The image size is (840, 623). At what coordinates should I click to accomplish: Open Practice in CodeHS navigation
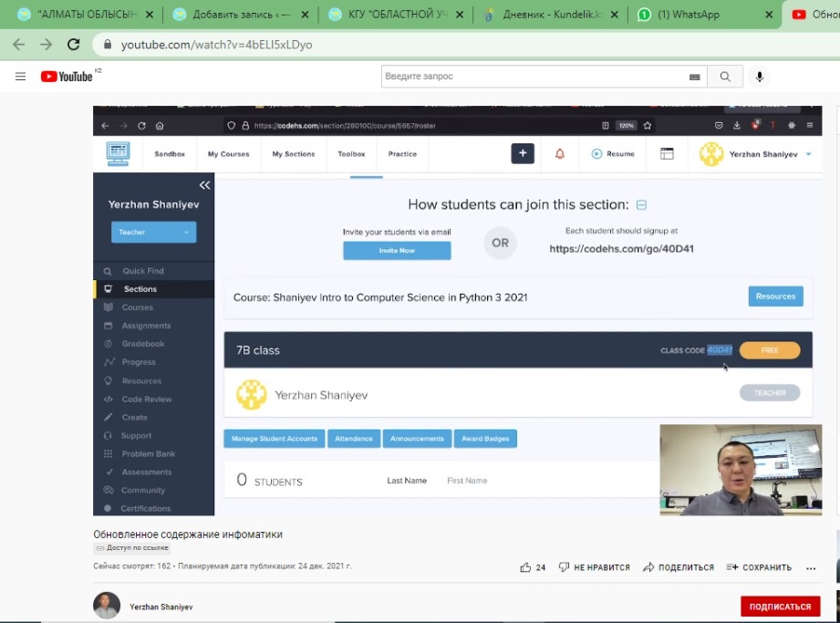coord(402,154)
